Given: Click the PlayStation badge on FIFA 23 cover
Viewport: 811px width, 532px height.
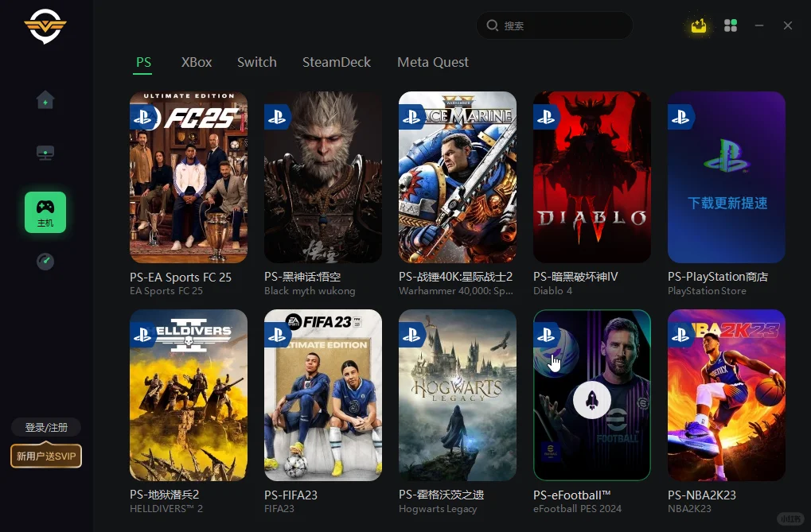Looking at the screenshot, I should click(x=277, y=336).
